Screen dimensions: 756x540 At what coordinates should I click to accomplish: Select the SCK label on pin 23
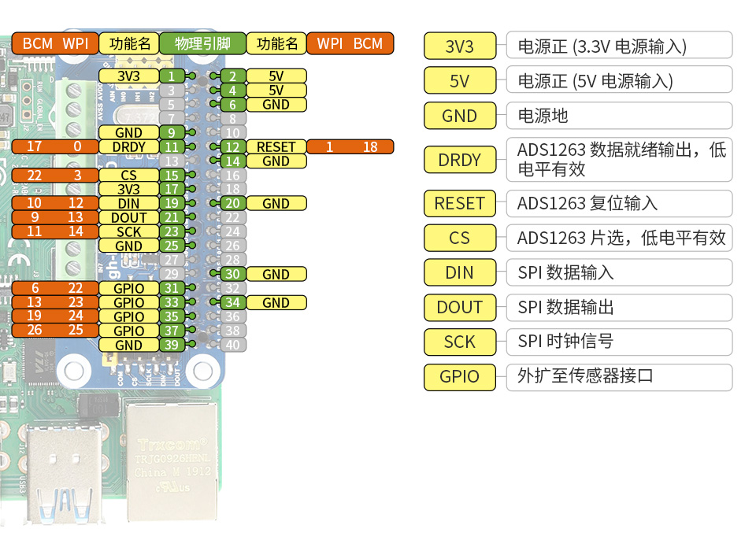128,231
